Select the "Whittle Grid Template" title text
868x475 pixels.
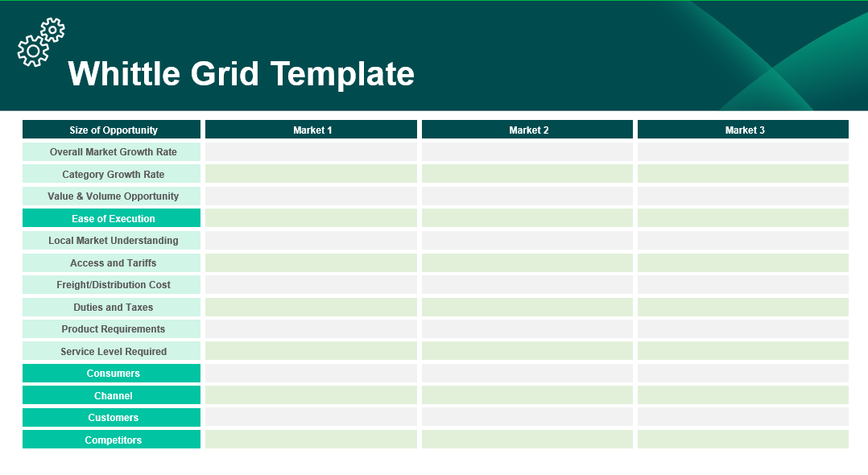pyautogui.click(x=242, y=75)
